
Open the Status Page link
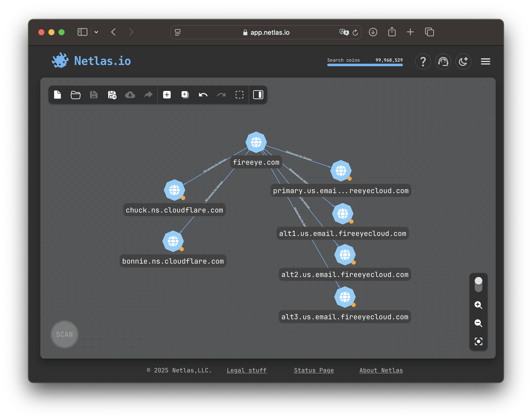click(x=313, y=370)
